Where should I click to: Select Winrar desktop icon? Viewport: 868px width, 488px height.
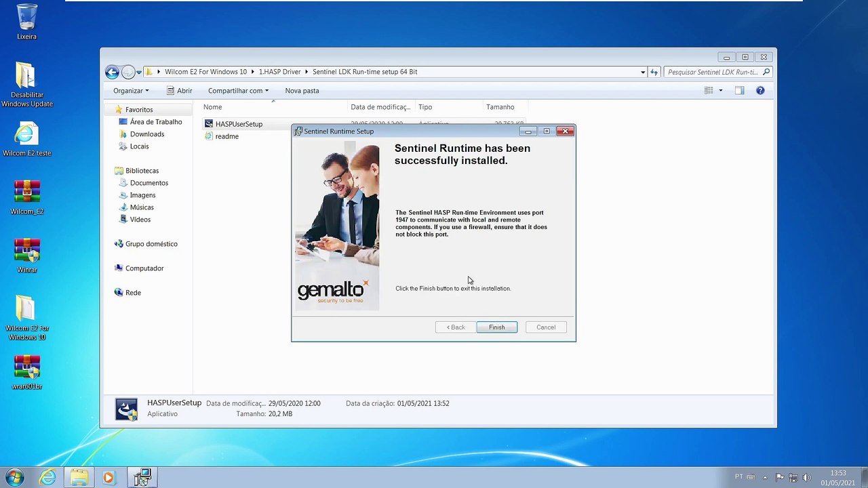click(26, 256)
